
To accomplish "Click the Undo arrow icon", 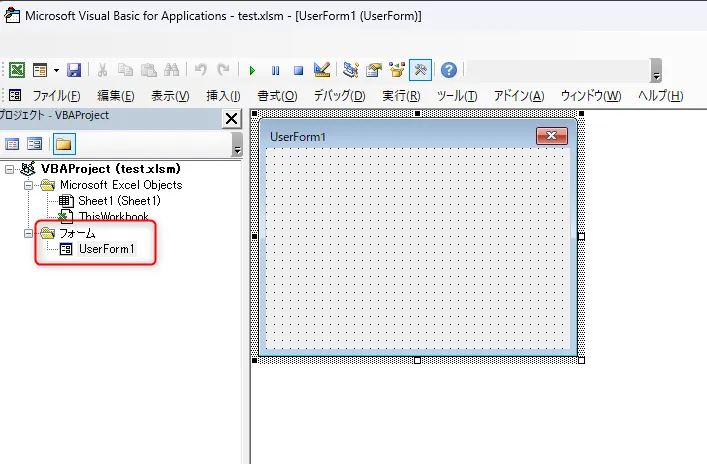I will tap(200, 70).
